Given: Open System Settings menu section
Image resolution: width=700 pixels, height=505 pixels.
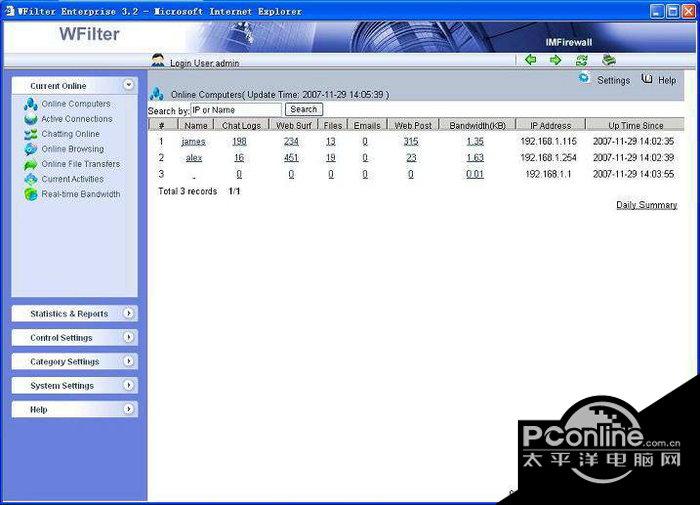Looking at the screenshot, I should coord(75,385).
